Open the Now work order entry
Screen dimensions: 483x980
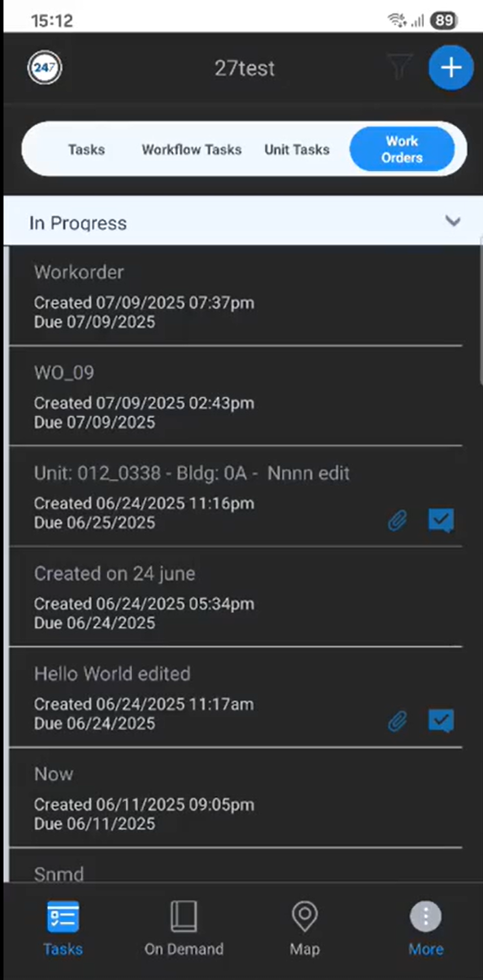[x=235, y=798]
